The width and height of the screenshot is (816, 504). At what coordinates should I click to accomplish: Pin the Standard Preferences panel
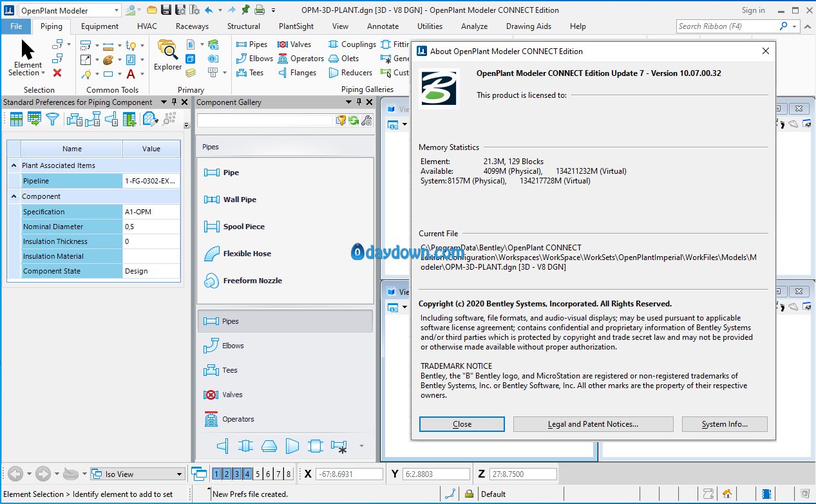[174, 102]
